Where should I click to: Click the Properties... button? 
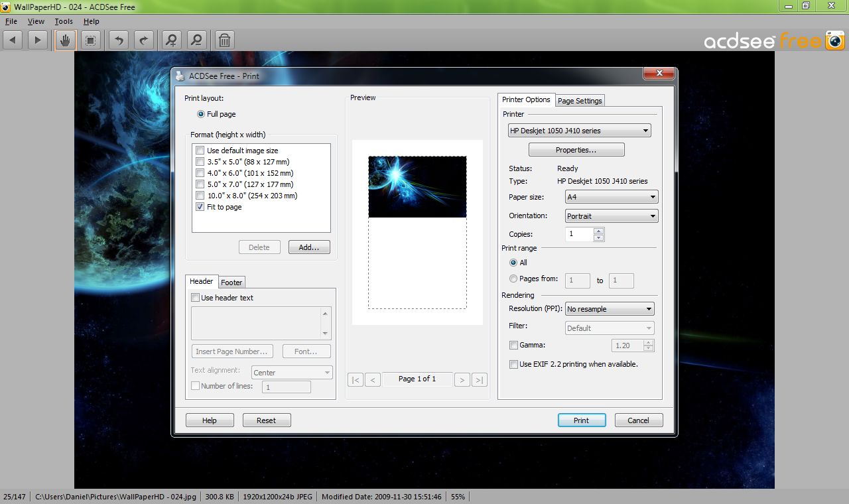(576, 150)
